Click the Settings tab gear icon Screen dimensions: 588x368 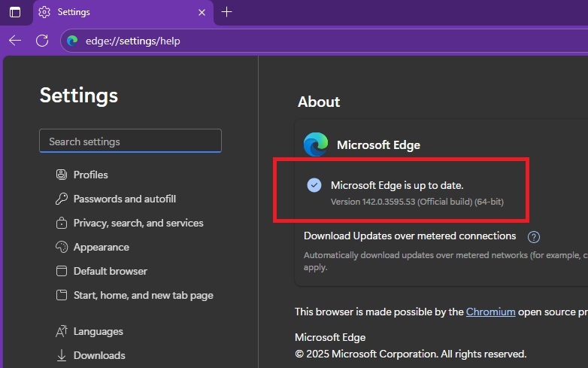click(x=44, y=12)
